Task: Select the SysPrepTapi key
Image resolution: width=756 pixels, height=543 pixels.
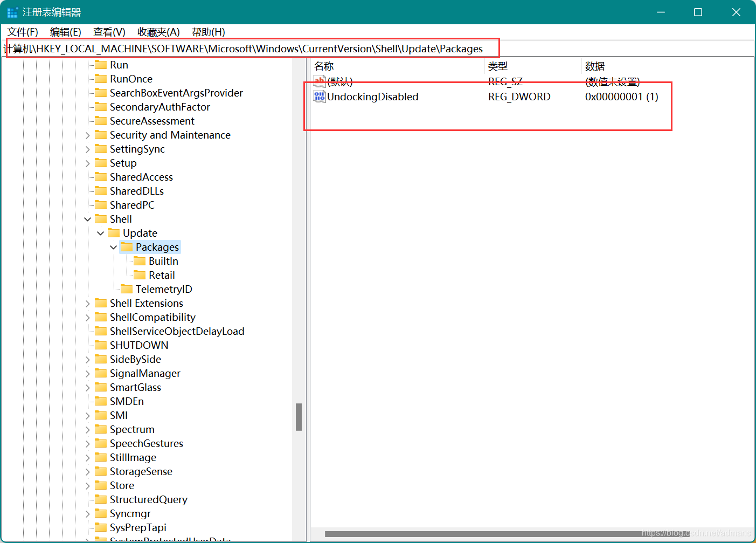Action: (x=138, y=527)
